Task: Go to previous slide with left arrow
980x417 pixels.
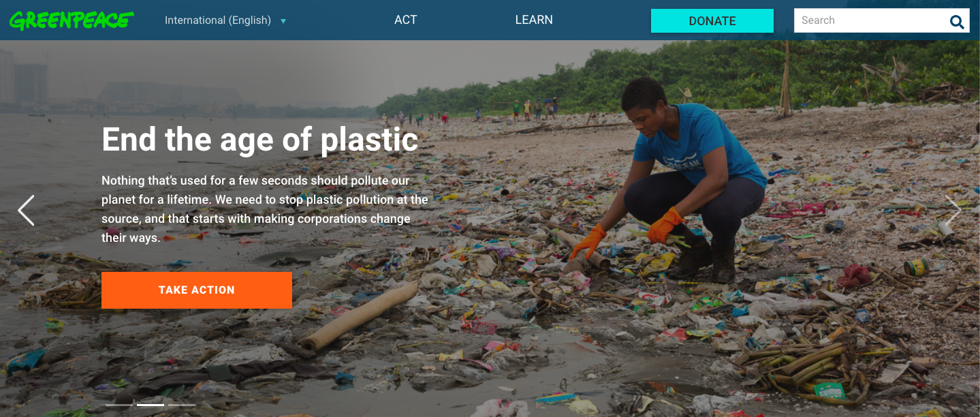Action: (26, 211)
